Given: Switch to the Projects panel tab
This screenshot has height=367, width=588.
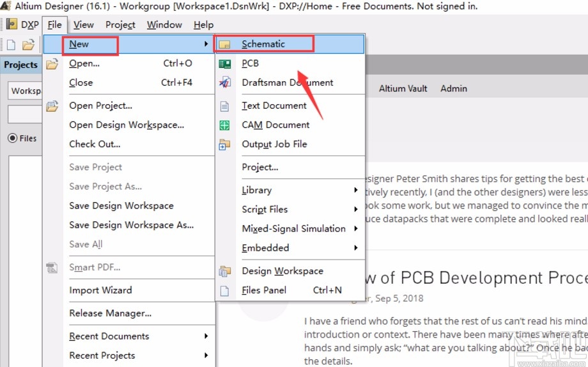Looking at the screenshot, I should (x=21, y=65).
